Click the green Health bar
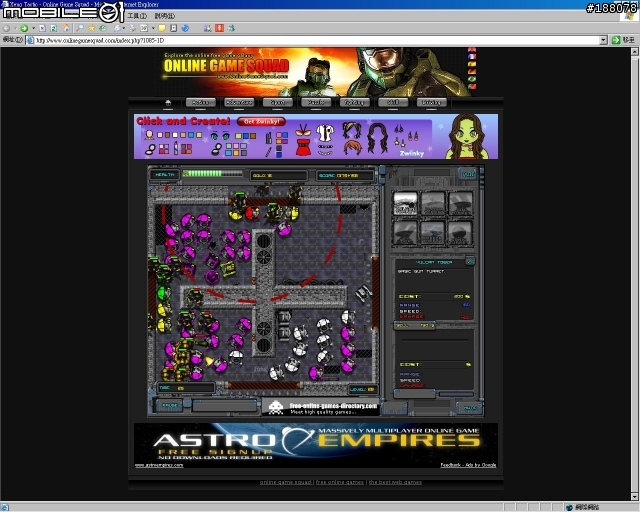 (x=212, y=174)
